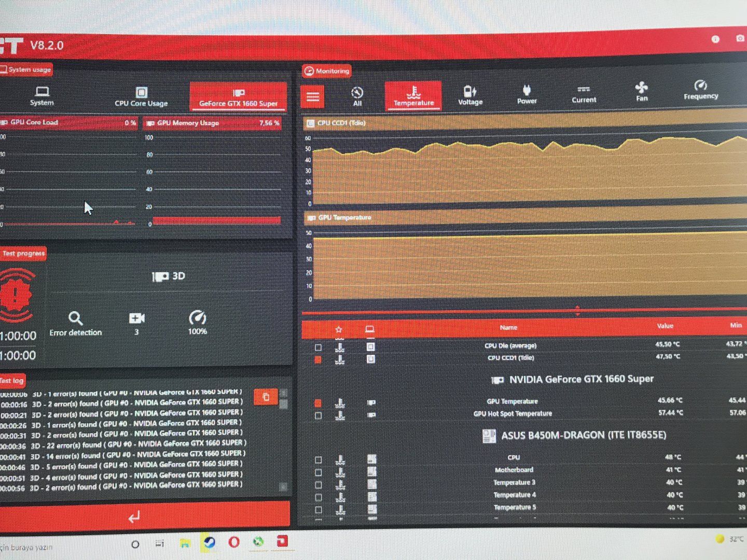Click the gauge icon above 100%

click(197, 317)
